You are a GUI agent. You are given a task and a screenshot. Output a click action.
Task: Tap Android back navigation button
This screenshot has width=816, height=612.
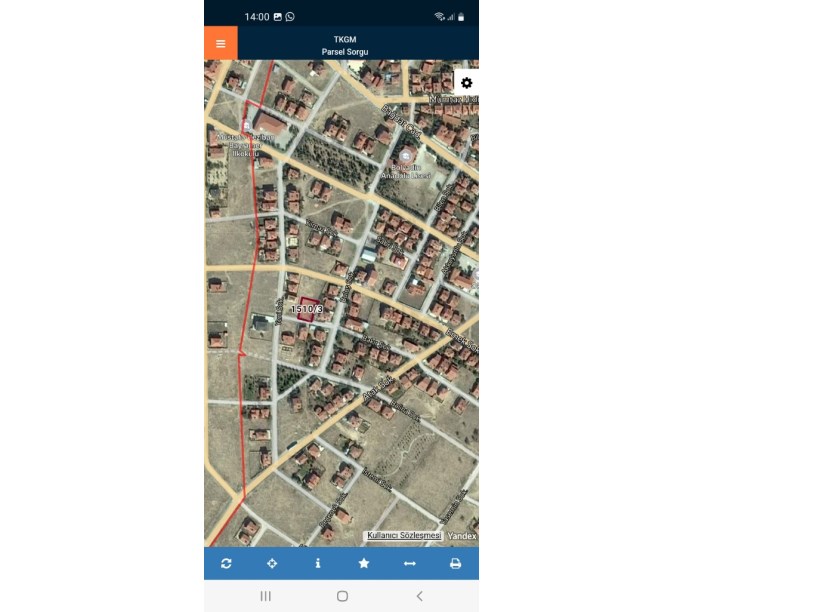coord(419,596)
